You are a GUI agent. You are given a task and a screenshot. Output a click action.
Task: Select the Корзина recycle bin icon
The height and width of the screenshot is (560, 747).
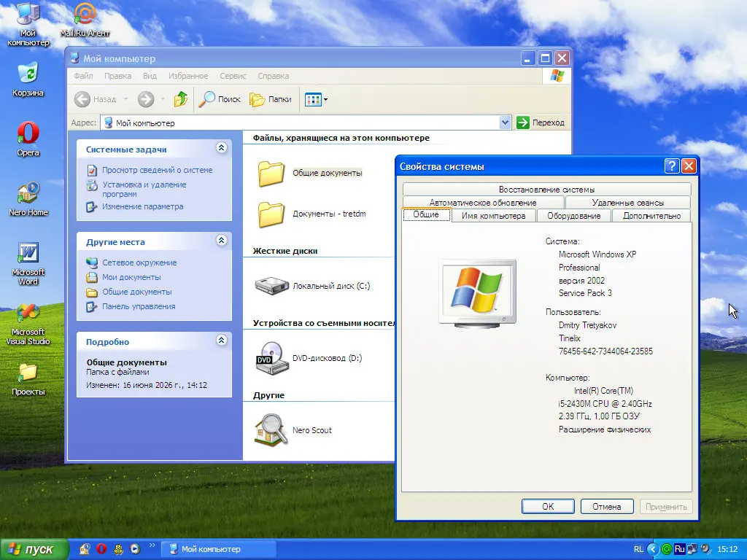pos(28,79)
